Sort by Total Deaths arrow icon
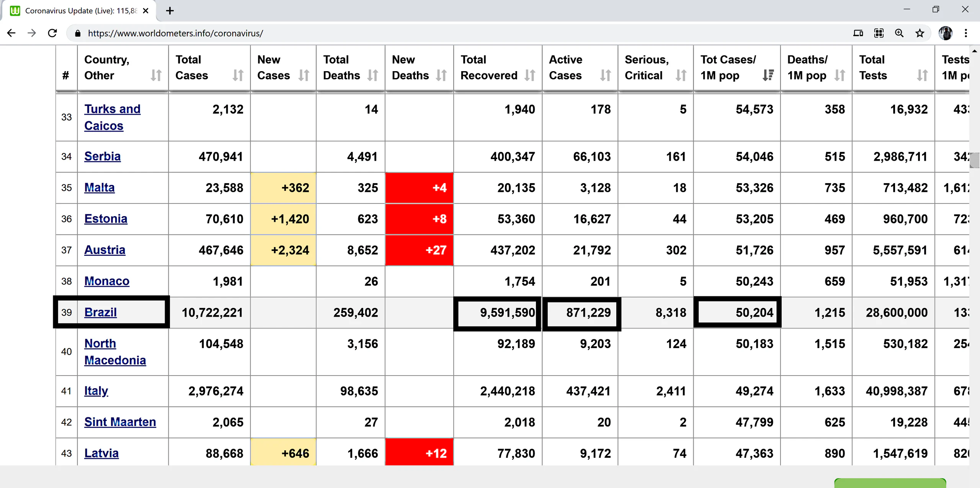Screen dimensions: 980x488 [x=372, y=75]
